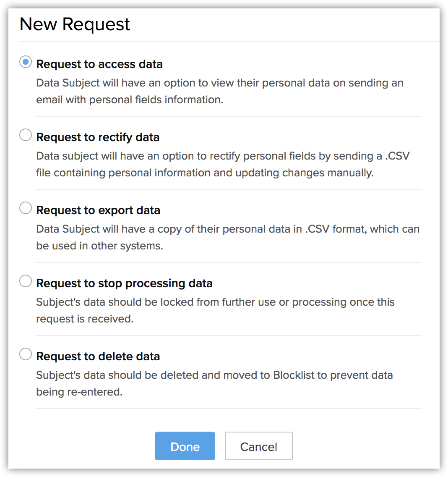The width and height of the screenshot is (448, 477).
Task: Cancel the new request dialog
Action: (x=258, y=446)
